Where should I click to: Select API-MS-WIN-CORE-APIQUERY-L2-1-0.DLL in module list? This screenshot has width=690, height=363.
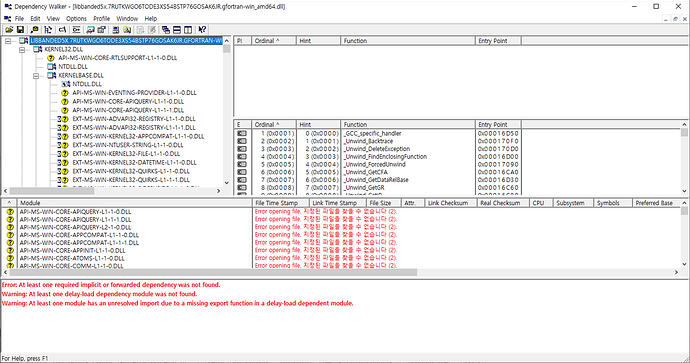[x=75, y=227]
